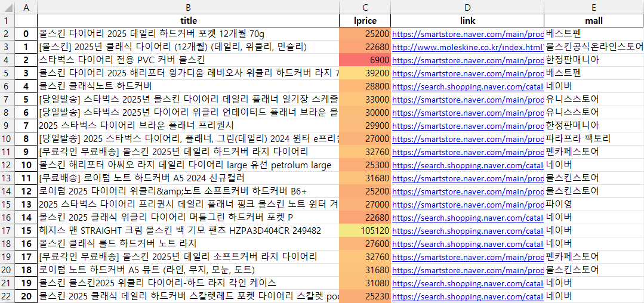The image size is (644, 303).
Task: Open the smartstore link in row 10
Action: tap(468, 139)
